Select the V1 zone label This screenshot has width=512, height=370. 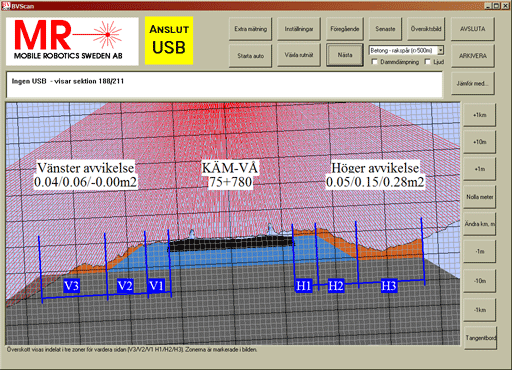click(156, 286)
